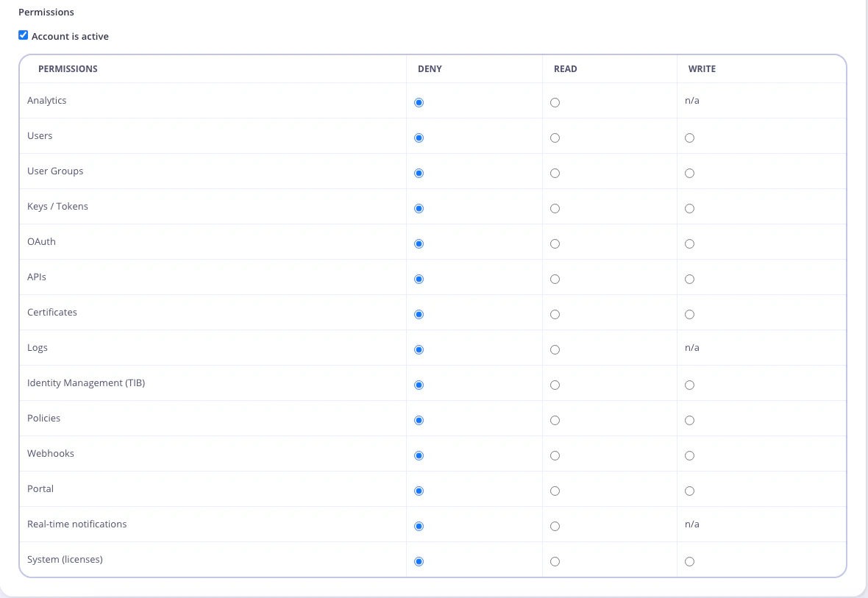This screenshot has height=598, width=868.
Task: Click the Permissions section title
Action: tap(46, 12)
